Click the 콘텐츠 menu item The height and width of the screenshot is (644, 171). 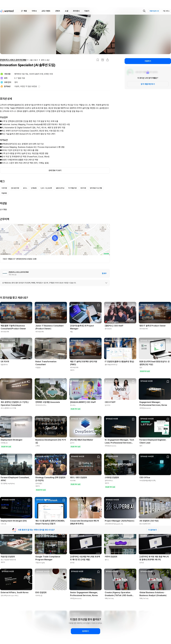pos(58,11)
